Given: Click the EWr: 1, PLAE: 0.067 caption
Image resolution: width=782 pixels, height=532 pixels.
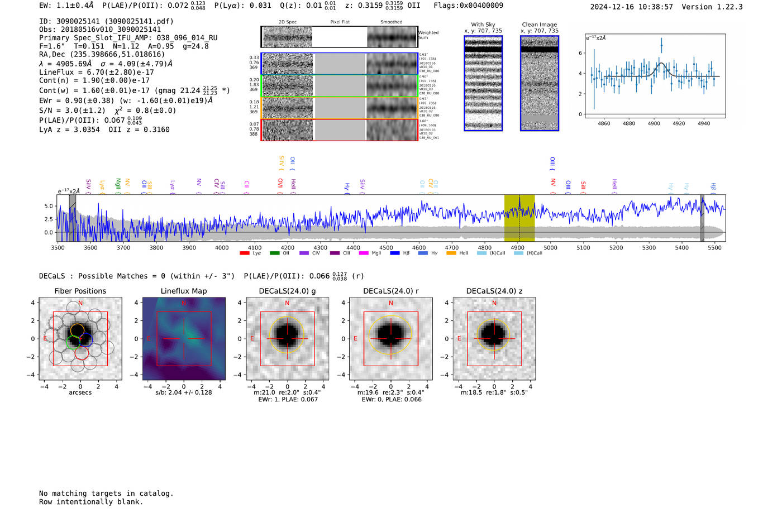Looking at the screenshot, I should pyautogui.click(x=288, y=399).
